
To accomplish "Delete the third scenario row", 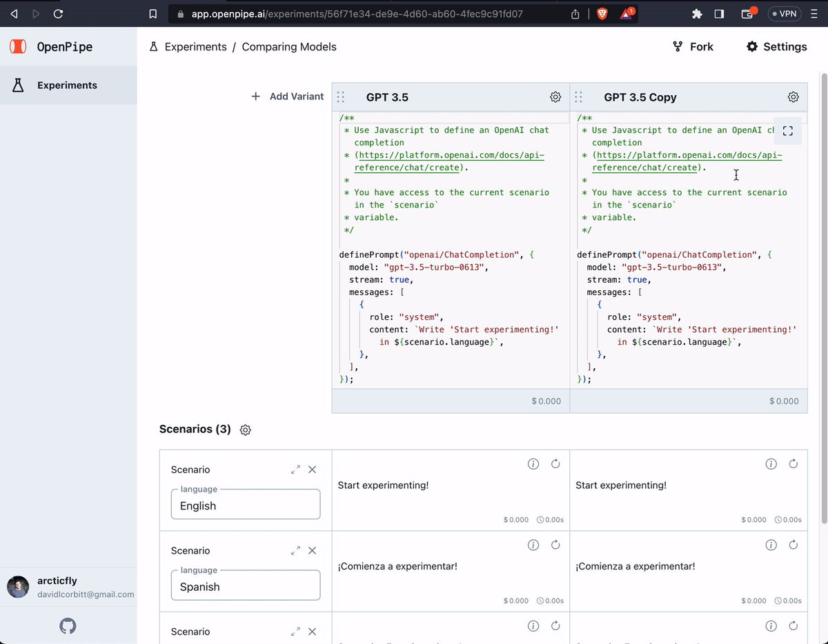I will coord(312,632).
